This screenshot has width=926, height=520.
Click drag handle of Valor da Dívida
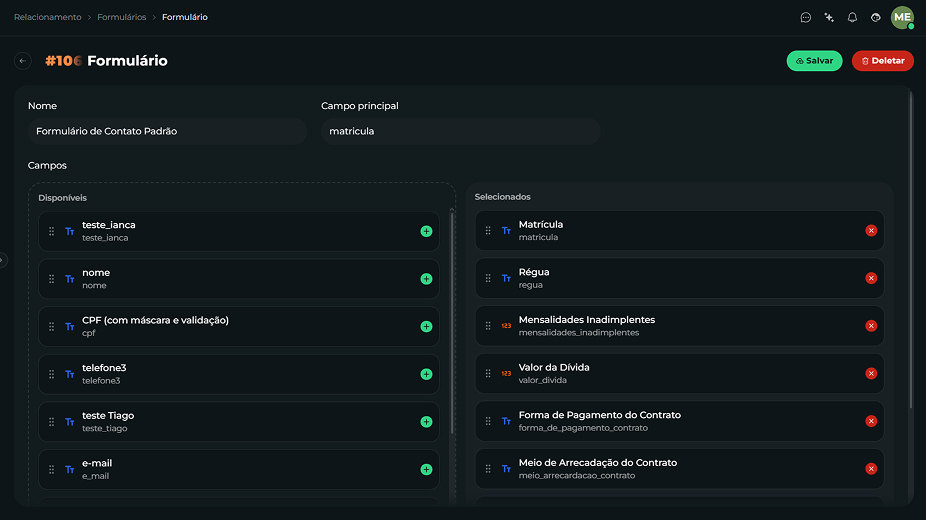point(488,374)
